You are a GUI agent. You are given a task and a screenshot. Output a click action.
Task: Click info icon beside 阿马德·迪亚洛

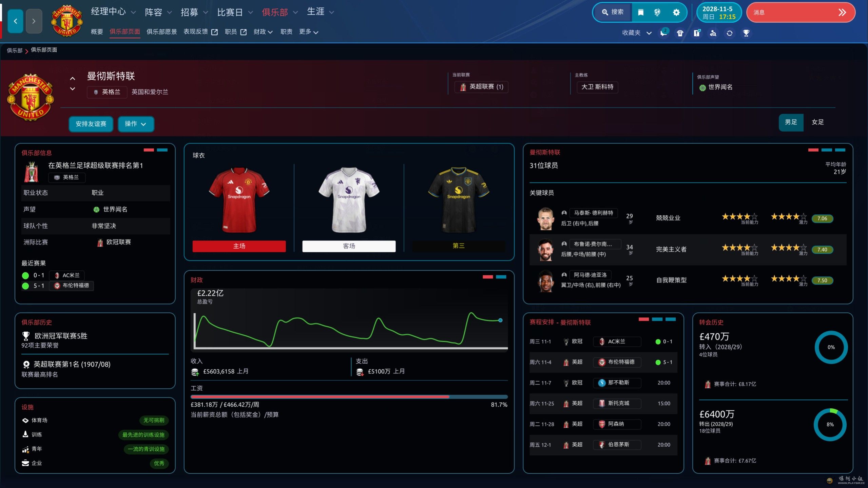tap(564, 275)
